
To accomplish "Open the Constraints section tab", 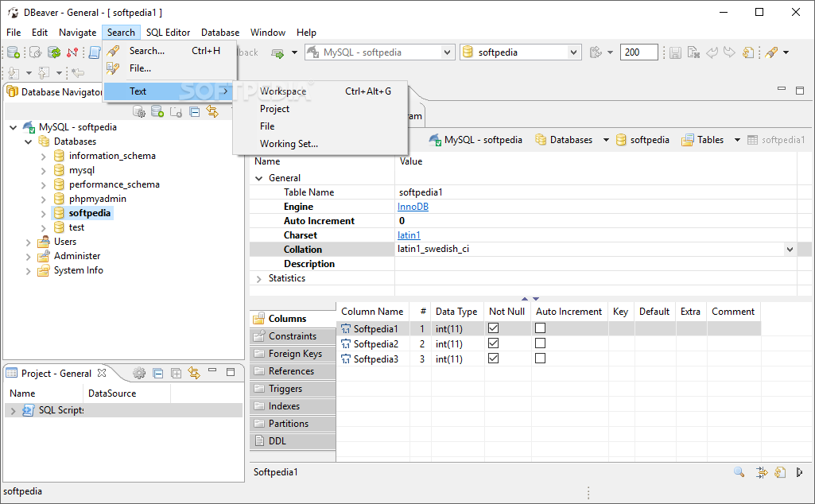I will [x=293, y=336].
